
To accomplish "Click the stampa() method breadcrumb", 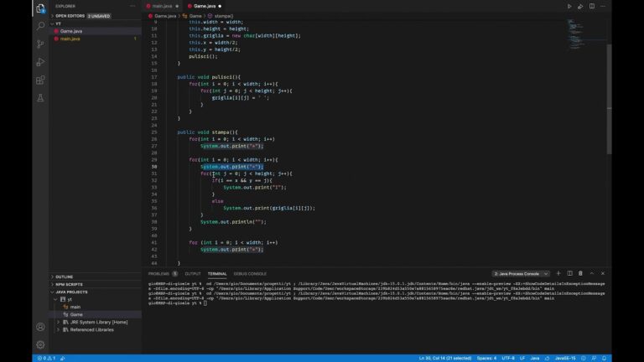I will click(223, 16).
